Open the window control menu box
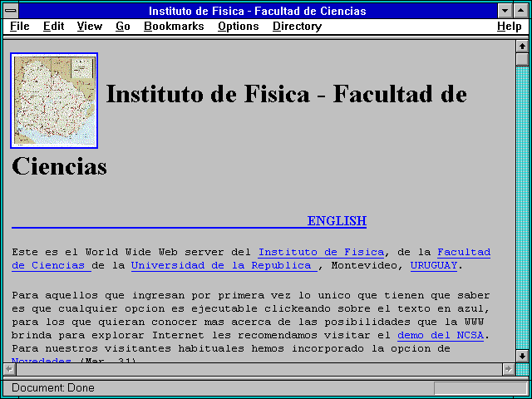Image resolution: width=532 pixels, height=399 pixels. [11, 11]
